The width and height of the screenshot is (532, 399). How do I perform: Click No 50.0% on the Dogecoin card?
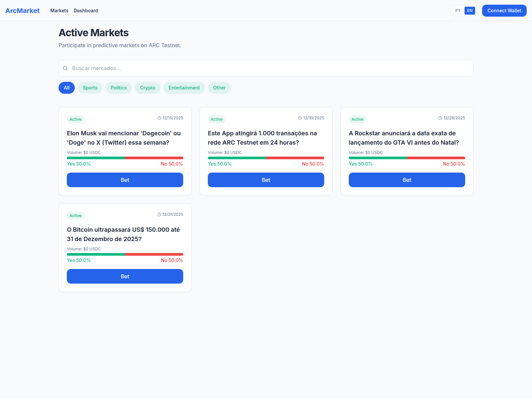172,164
